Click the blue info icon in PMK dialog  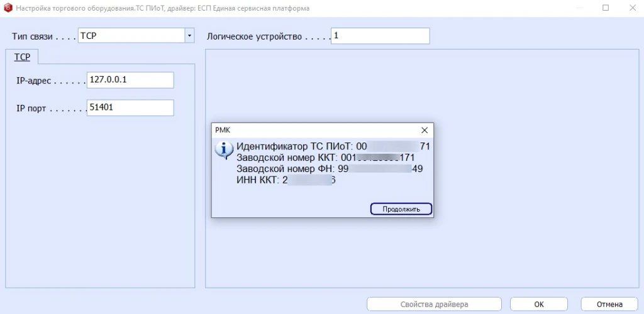224,149
